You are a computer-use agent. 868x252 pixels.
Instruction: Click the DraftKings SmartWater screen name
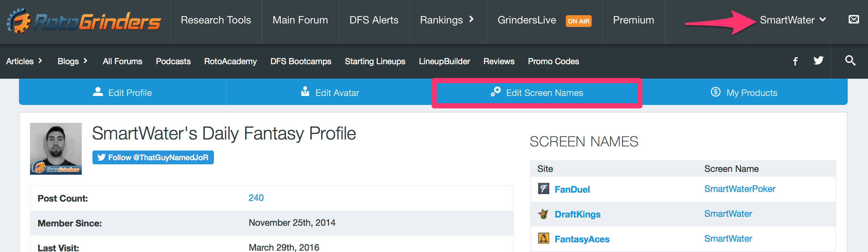728,214
